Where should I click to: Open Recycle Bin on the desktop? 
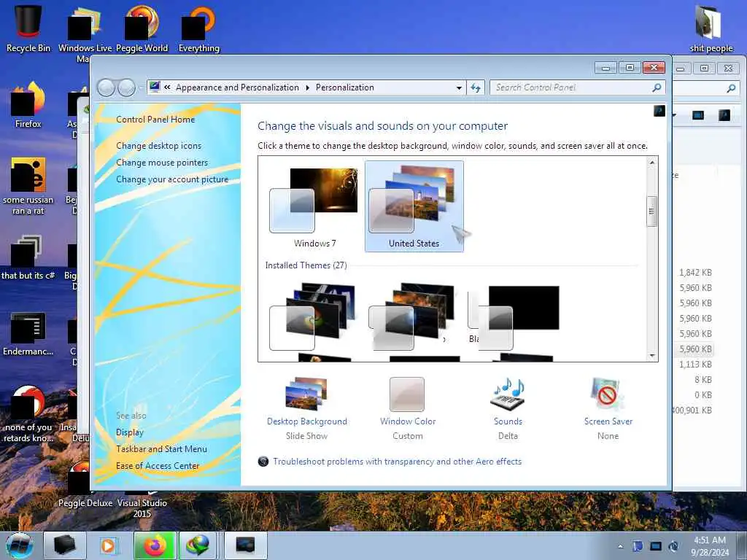(28, 28)
